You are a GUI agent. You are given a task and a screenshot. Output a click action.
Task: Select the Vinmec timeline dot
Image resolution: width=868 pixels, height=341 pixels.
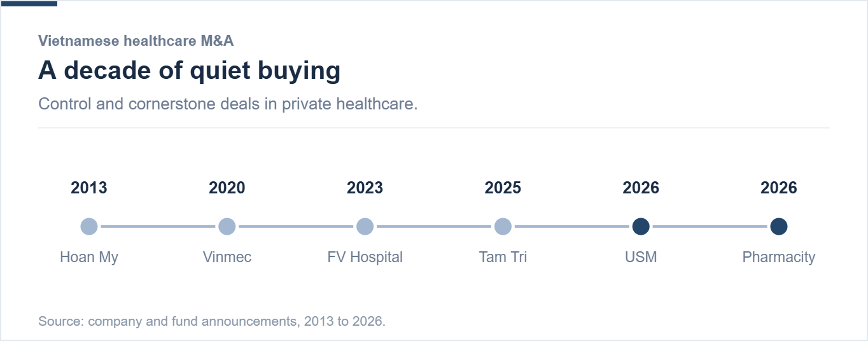pos(227,226)
